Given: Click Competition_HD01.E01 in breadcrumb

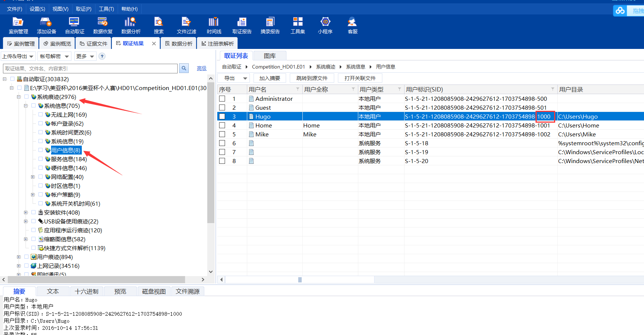Looking at the screenshot, I should tap(278, 67).
